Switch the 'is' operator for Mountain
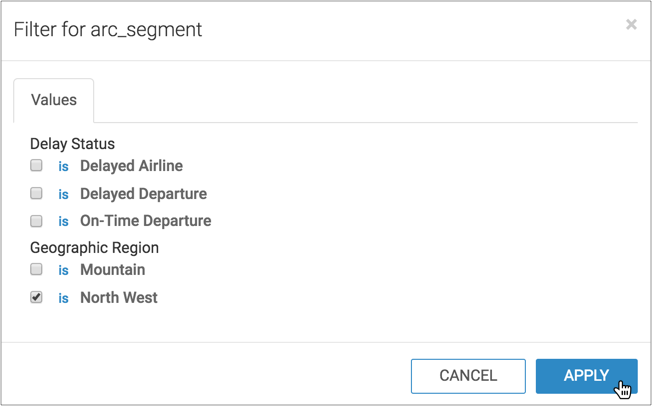The height and width of the screenshot is (406, 652). pyautogui.click(x=63, y=270)
